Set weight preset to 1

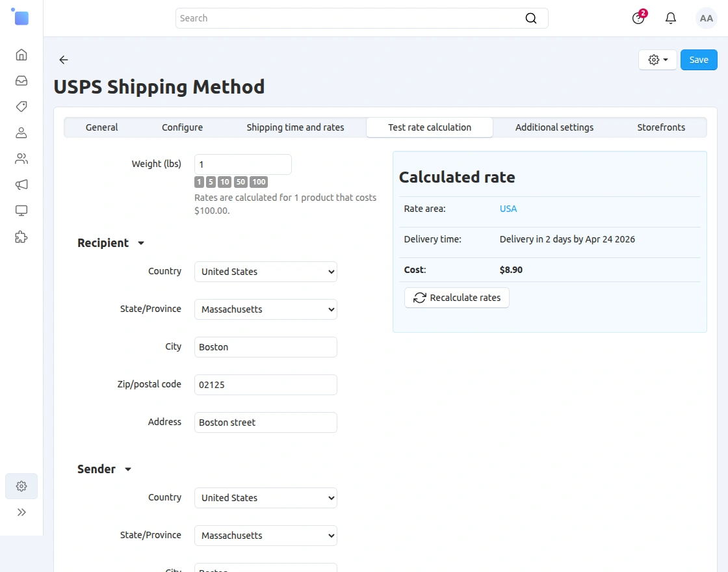(x=199, y=182)
